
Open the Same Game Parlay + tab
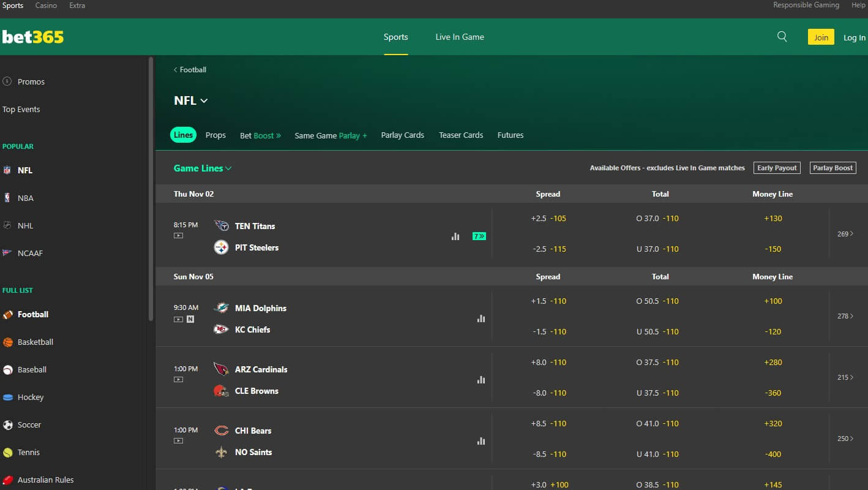[x=331, y=135]
